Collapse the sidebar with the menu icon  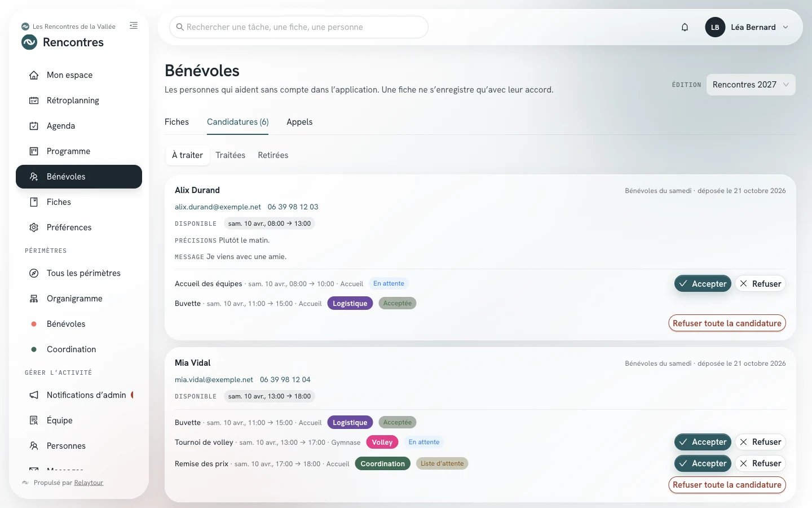pyautogui.click(x=134, y=25)
